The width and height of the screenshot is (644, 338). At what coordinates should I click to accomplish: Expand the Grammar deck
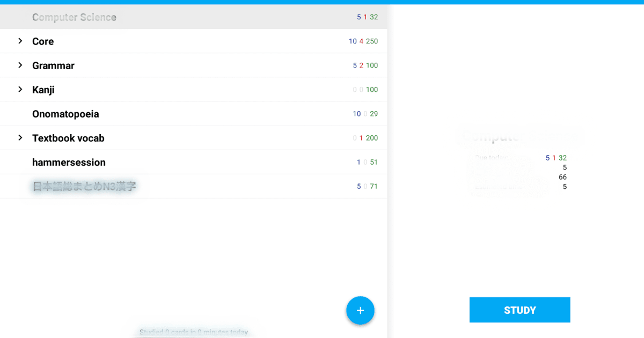click(20, 65)
